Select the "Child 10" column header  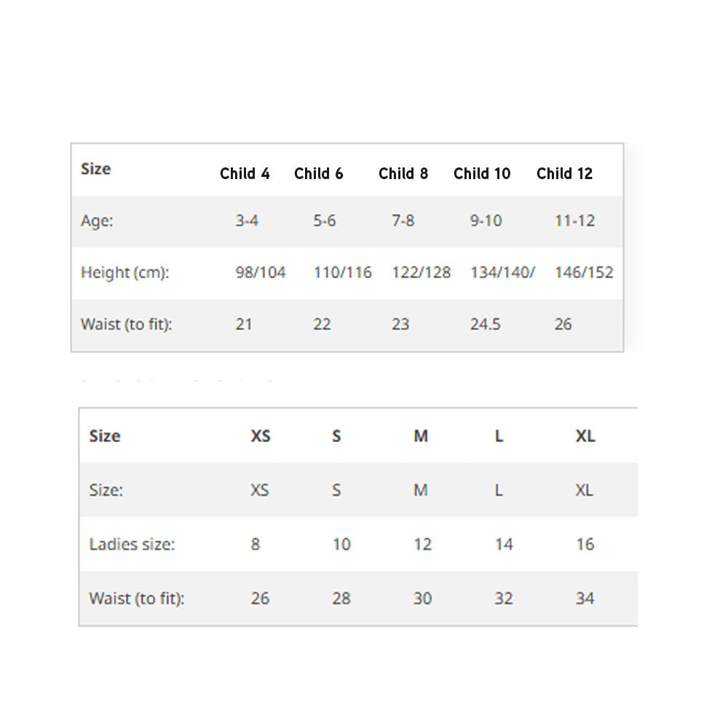[482, 173]
